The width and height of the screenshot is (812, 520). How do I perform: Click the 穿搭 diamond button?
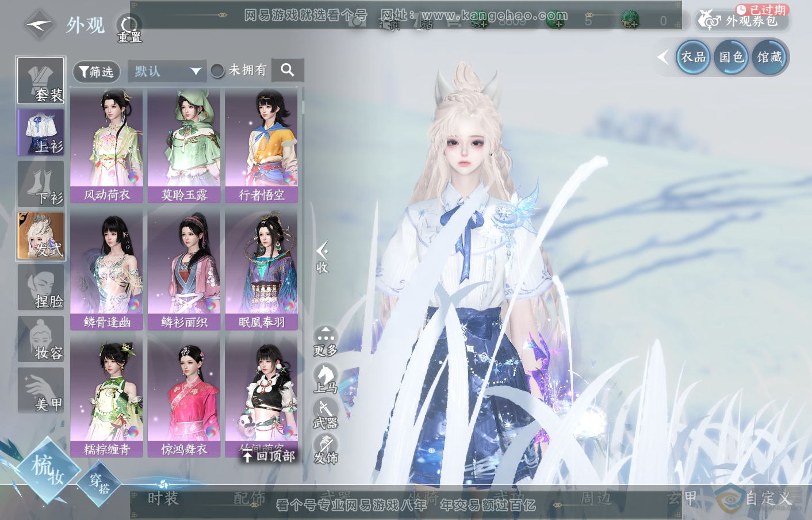tap(100, 483)
